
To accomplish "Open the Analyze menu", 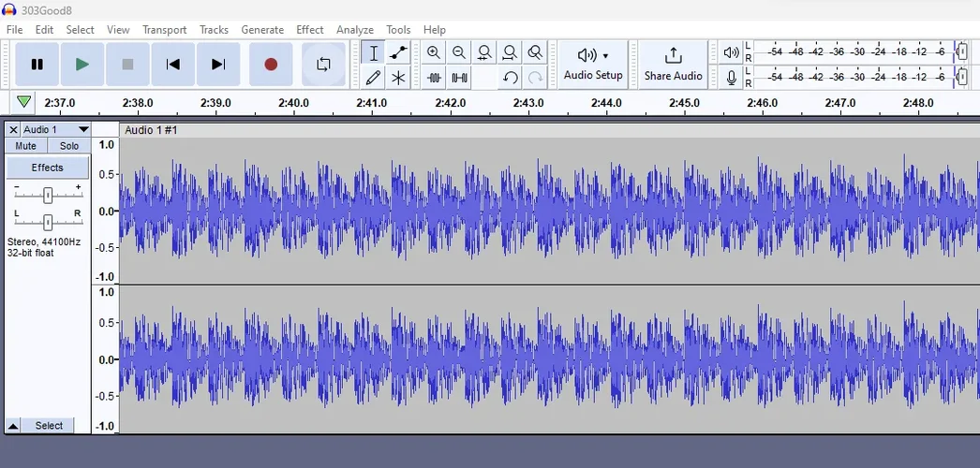I will point(354,29).
